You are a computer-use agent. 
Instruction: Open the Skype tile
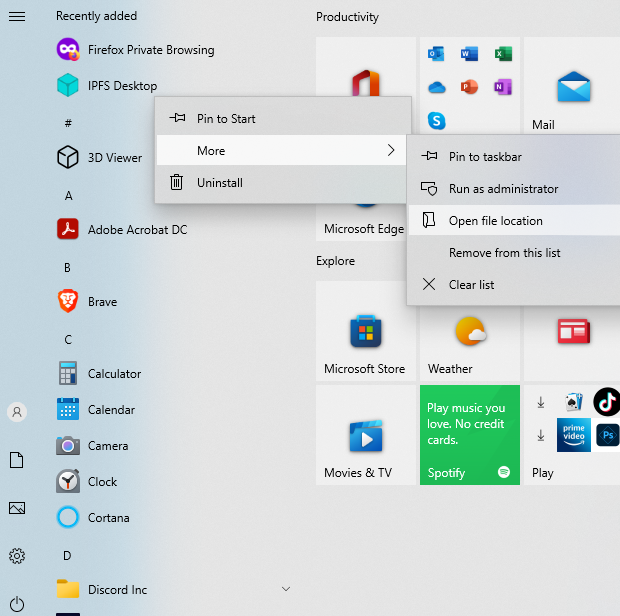(437, 121)
